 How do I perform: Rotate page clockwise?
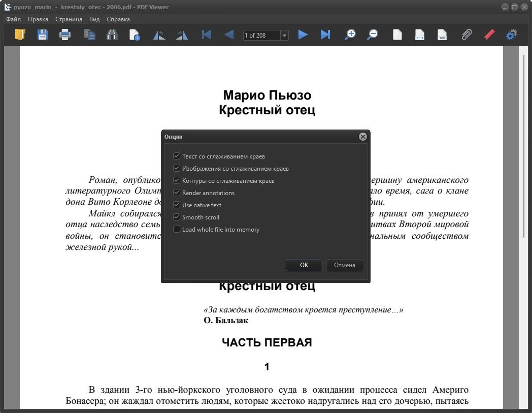click(182, 35)
